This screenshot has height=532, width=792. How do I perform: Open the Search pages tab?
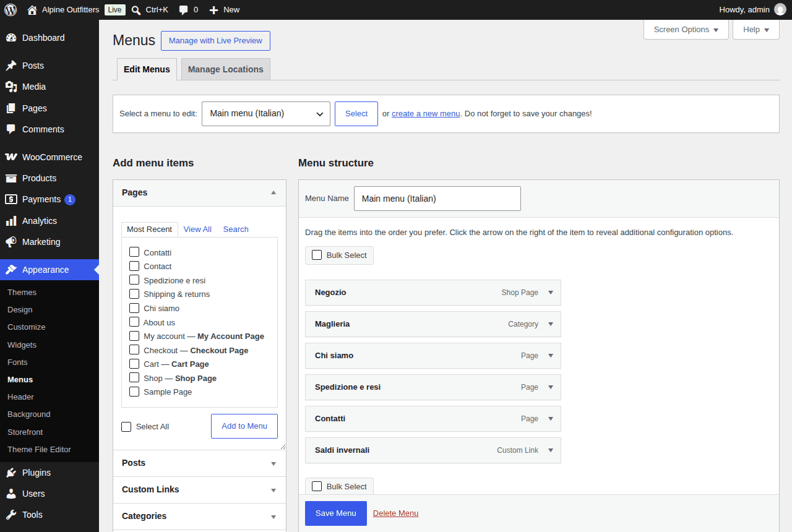(236, 230)
